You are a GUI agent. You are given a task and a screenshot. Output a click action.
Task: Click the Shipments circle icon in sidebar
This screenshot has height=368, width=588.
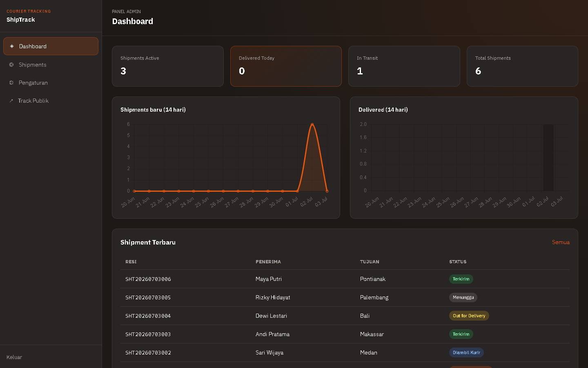pos(11,65)
